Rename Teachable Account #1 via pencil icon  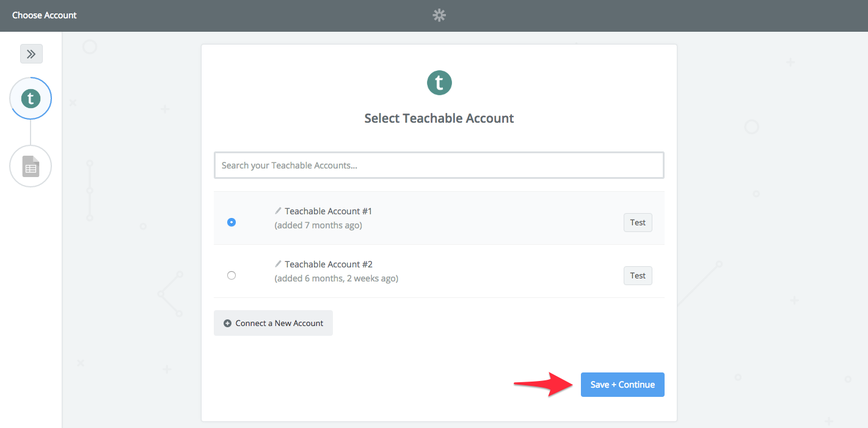point(279,211)
